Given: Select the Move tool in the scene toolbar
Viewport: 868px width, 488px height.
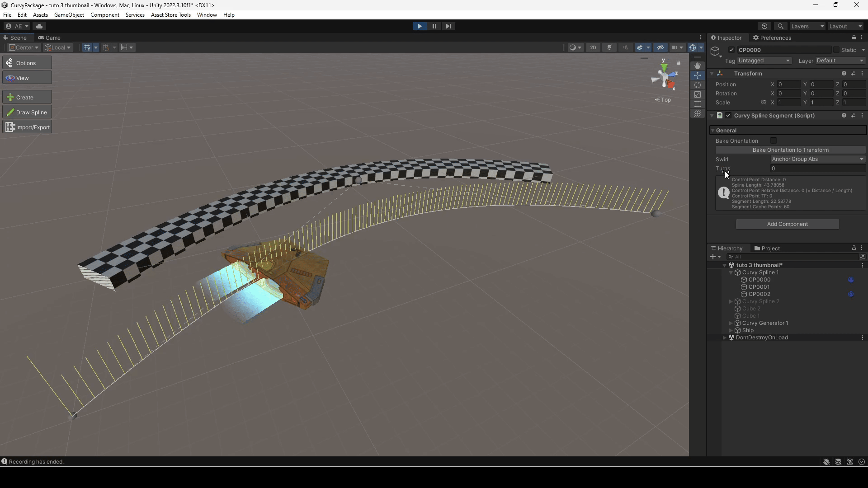Looking at the screenshot, I should point(698,75).
